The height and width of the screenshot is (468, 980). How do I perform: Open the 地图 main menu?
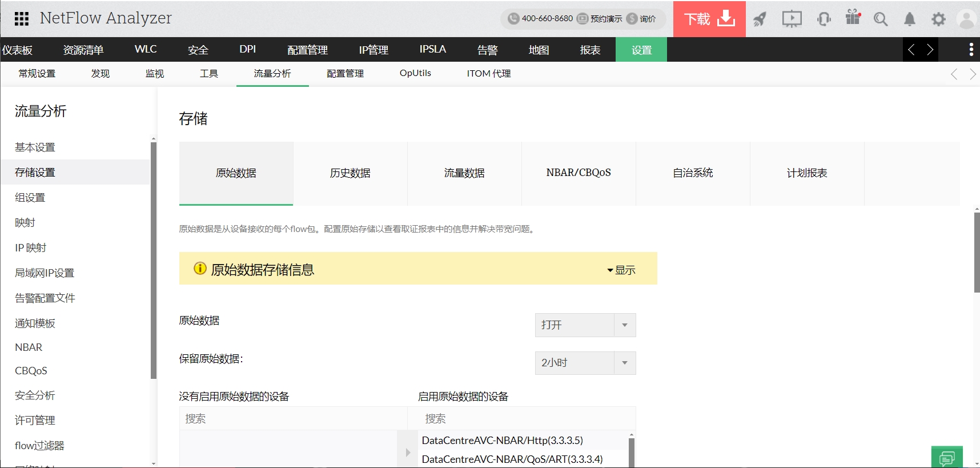coord(539,50)
